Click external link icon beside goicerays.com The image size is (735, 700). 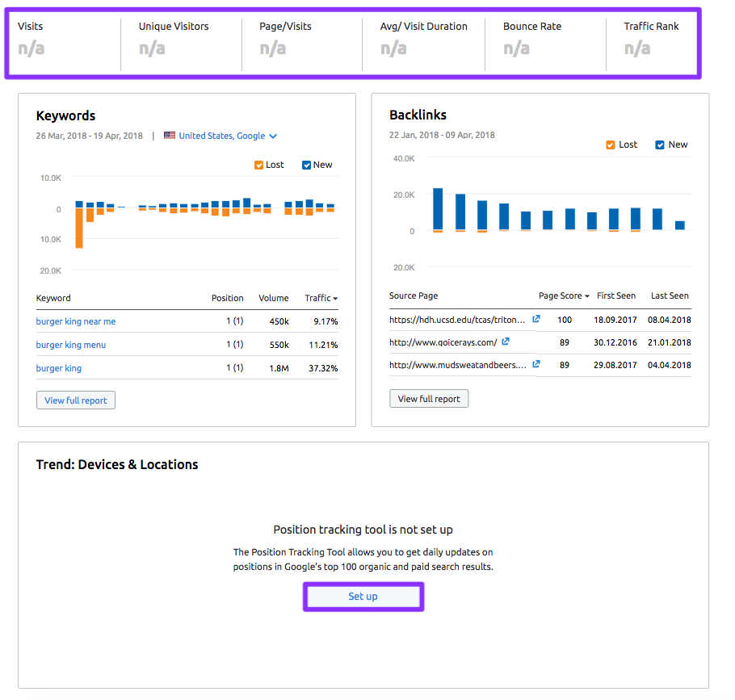pos(506,342)
